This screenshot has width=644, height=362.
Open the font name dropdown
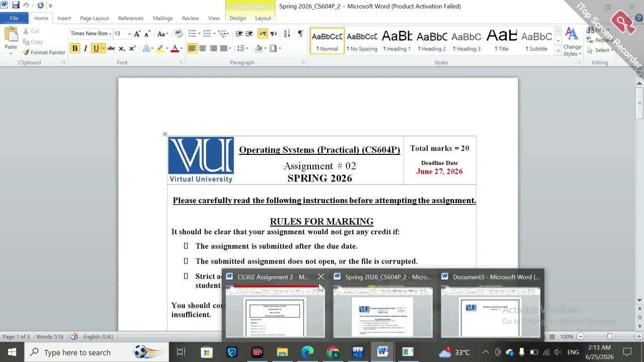tap(110, 34)
